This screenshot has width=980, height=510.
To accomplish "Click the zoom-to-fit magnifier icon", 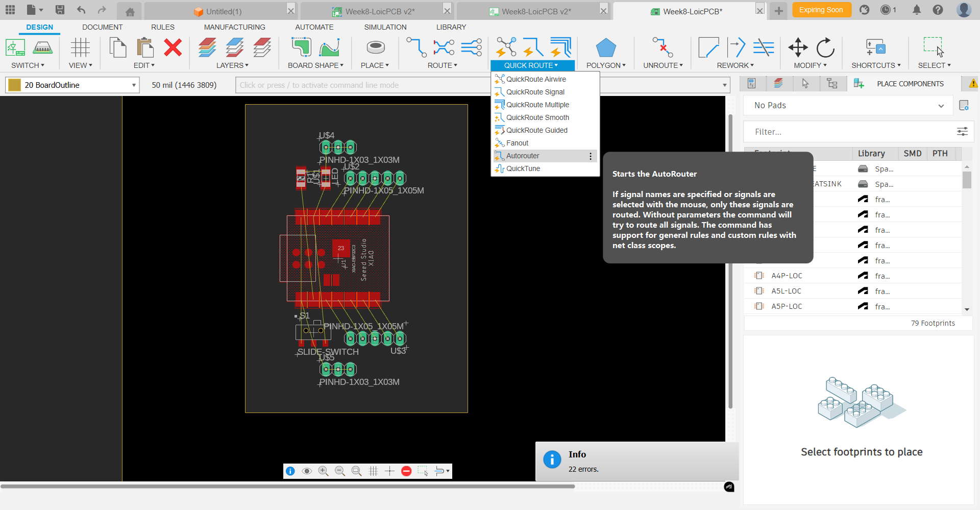I will [356, 471].
